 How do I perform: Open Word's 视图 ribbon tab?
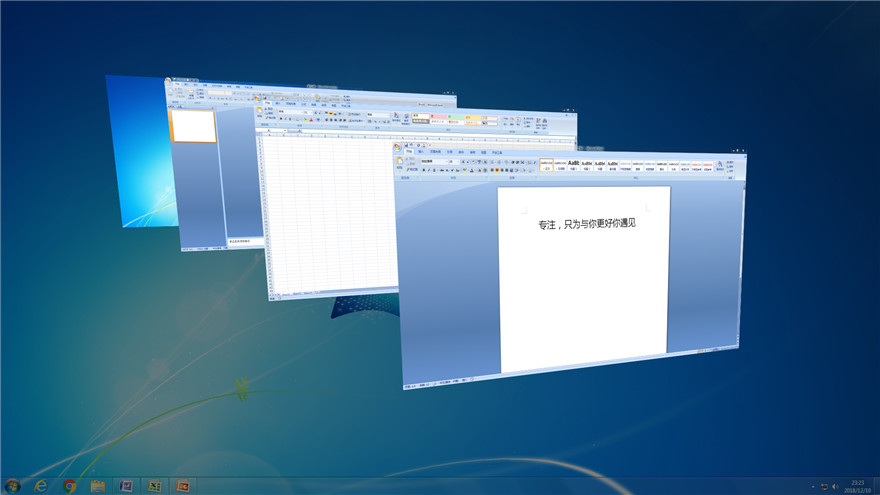(x=484, y=152)
